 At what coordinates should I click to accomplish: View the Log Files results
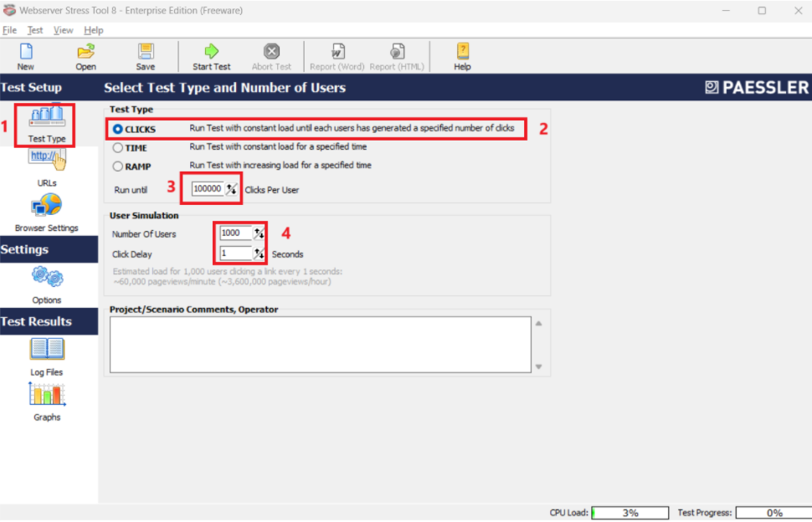coord(47,357)
